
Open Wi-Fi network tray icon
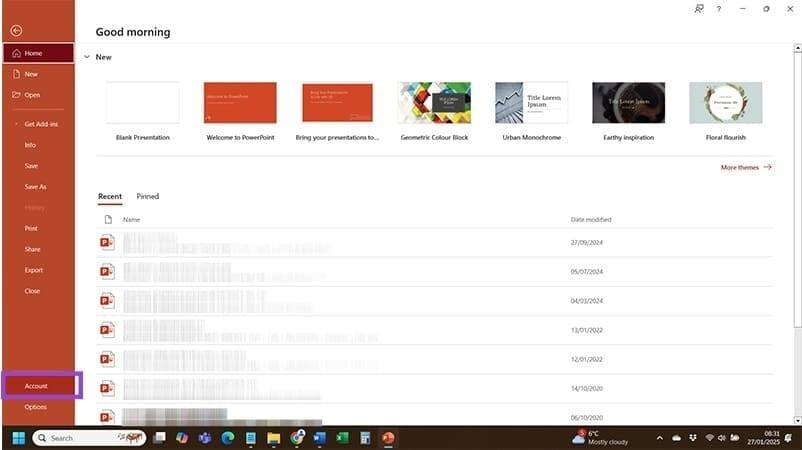709,438
